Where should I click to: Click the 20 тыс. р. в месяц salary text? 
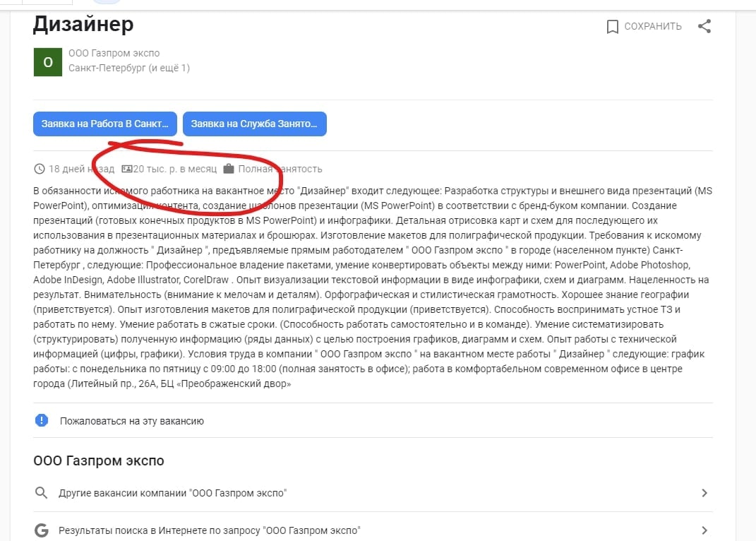click(175, 169)
